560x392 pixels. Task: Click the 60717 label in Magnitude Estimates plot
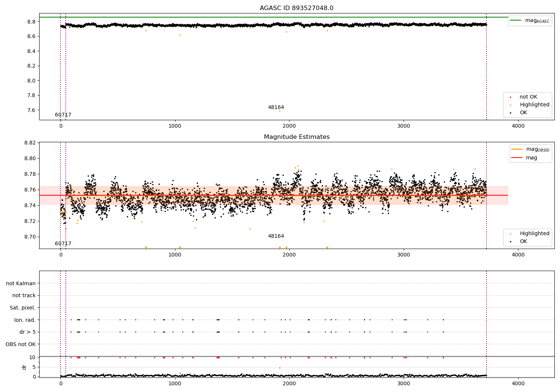63,244
